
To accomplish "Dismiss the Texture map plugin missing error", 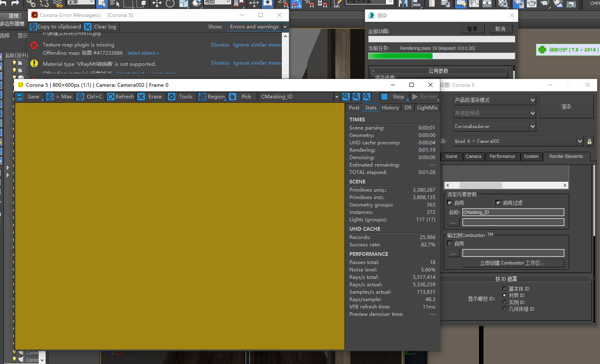I will (x=220, y=45).
